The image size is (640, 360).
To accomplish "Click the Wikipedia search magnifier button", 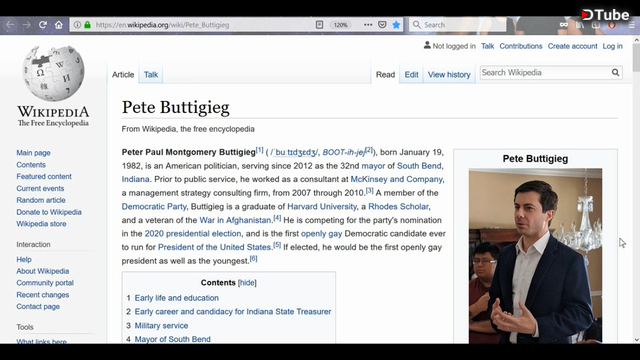I will [615, 73].
